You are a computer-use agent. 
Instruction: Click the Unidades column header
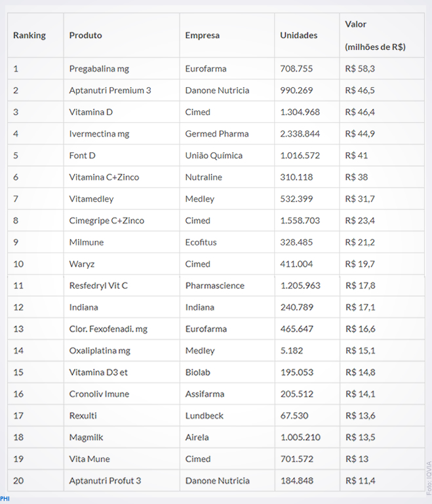pyautogui.click(x=299, y=35)
